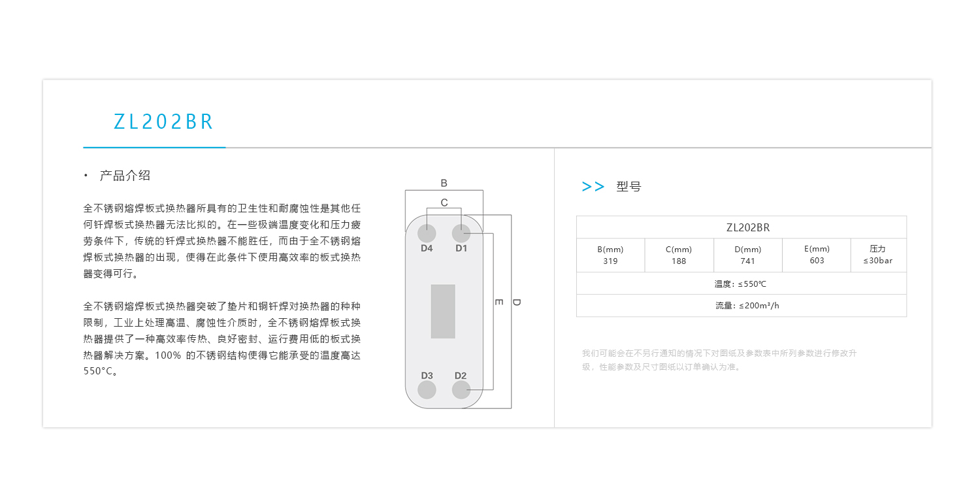Click the D1 port circle on diagram

pos(461,233)
